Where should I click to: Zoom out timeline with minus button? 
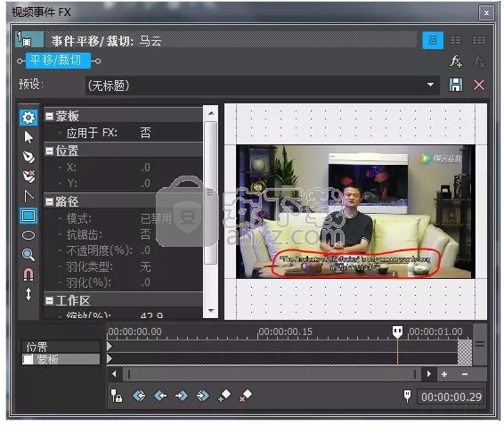tap(465, 374)
